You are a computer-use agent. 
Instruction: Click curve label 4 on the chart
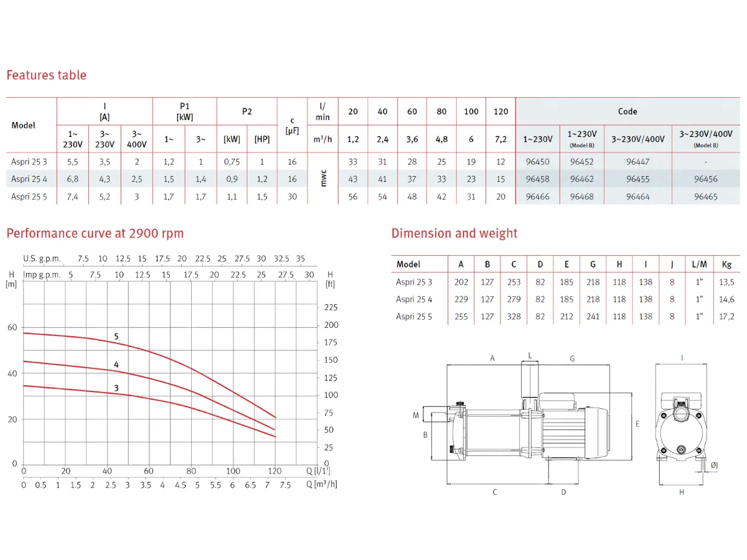pyautogui.click(x=116, y=365)
